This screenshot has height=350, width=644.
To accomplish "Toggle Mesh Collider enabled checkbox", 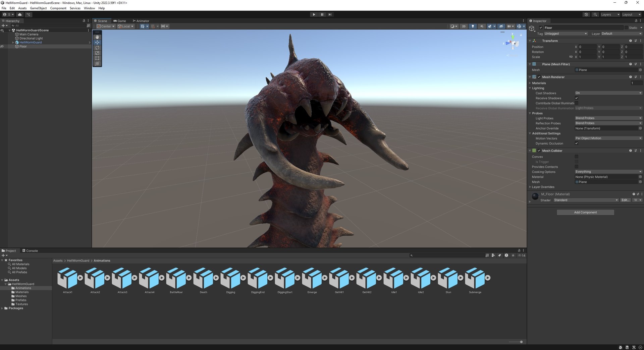I will click(x=539, y=151).
